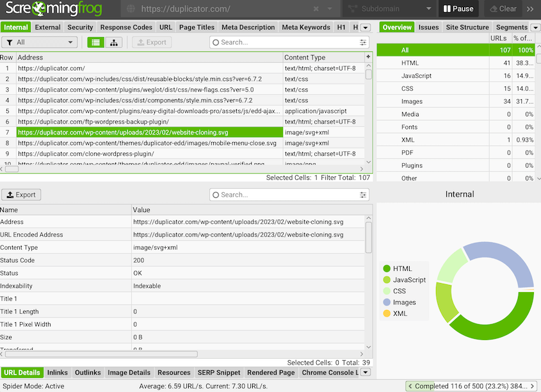Focus the lower Search field
The height and width of the screenshot is (392, 541).
point(289,195)
